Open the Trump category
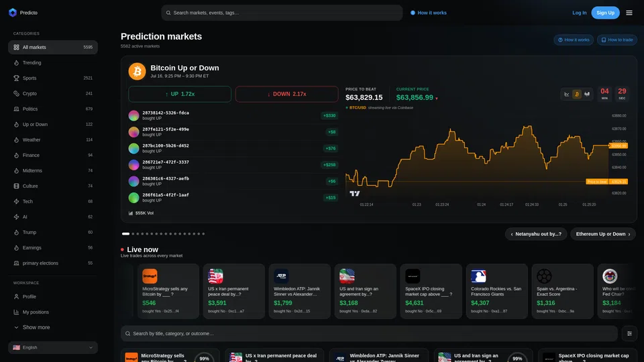 (x=53, y=233)
